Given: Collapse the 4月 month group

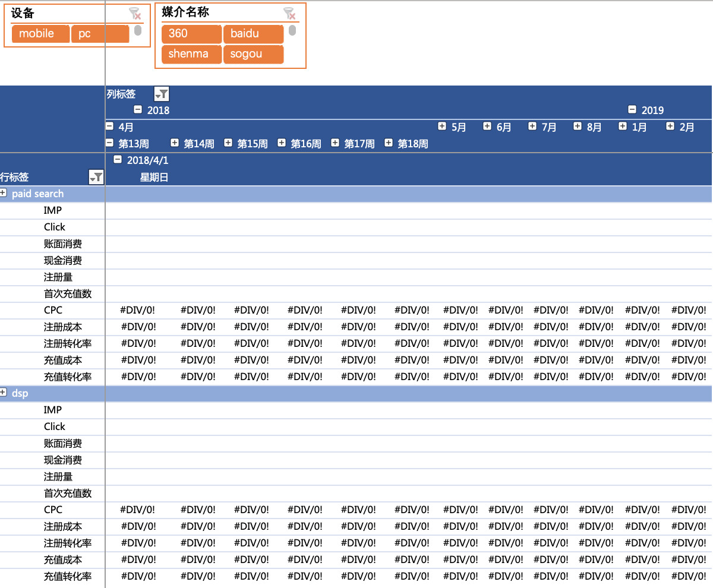Looking at the screenshot, I should tap(109, 127).
